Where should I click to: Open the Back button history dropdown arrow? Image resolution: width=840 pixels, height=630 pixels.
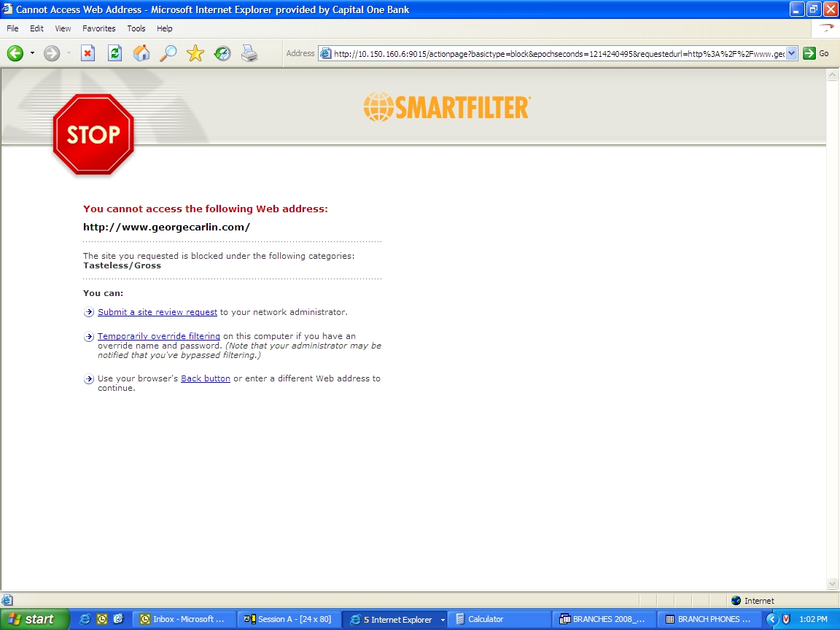[32, 53]
